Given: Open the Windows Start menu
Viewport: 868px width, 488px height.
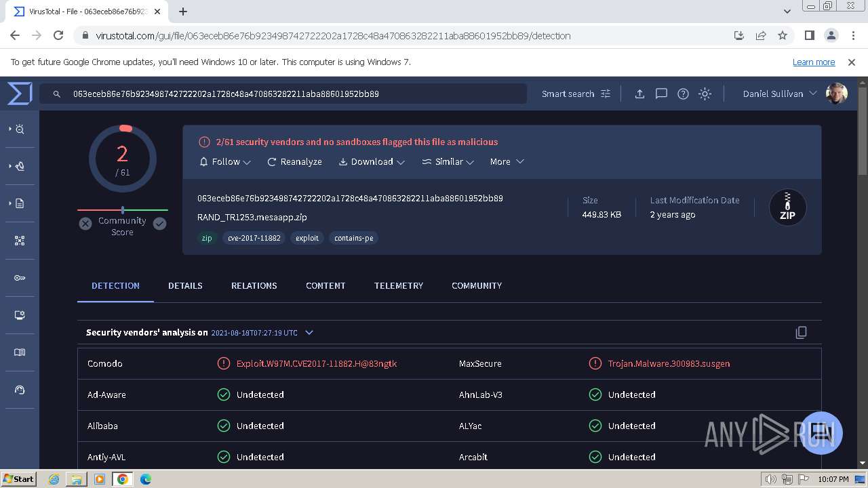Looking at the screenshot, I should 19,479.
